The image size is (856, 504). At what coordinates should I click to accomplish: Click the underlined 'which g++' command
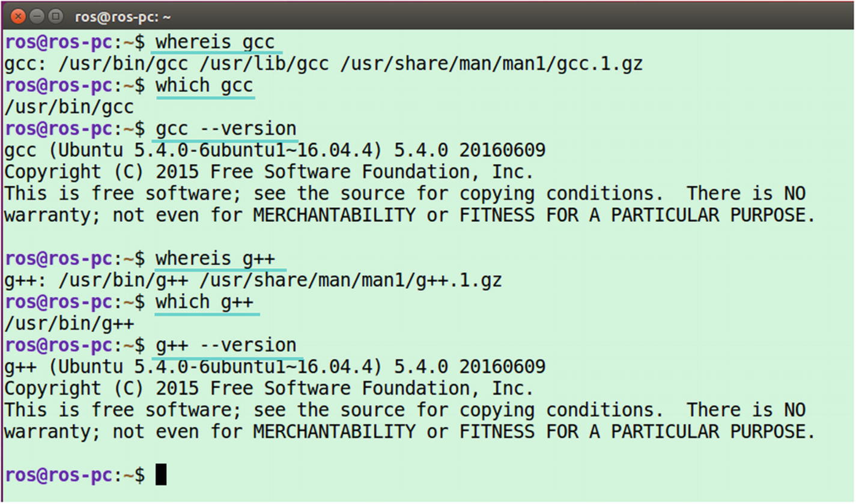point(204,302)
